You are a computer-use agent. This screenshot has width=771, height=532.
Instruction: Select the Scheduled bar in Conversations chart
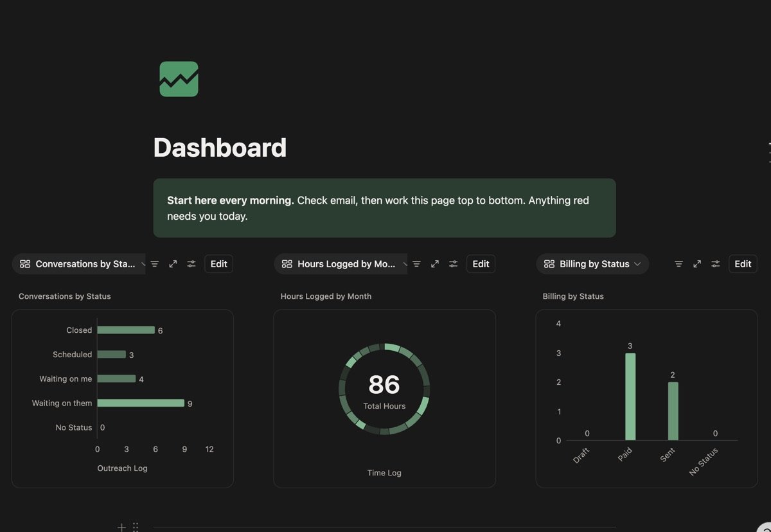pyautogui.click(x=112, y=355)
